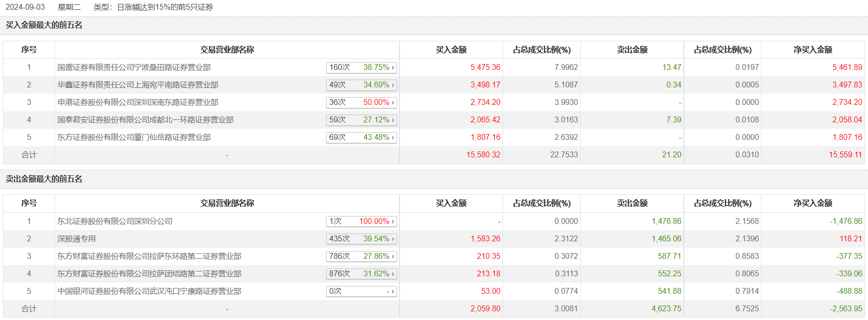
Task: Open 东方财富拉萨团结路第二证券营业部 link
Action: tap(149, 274)
